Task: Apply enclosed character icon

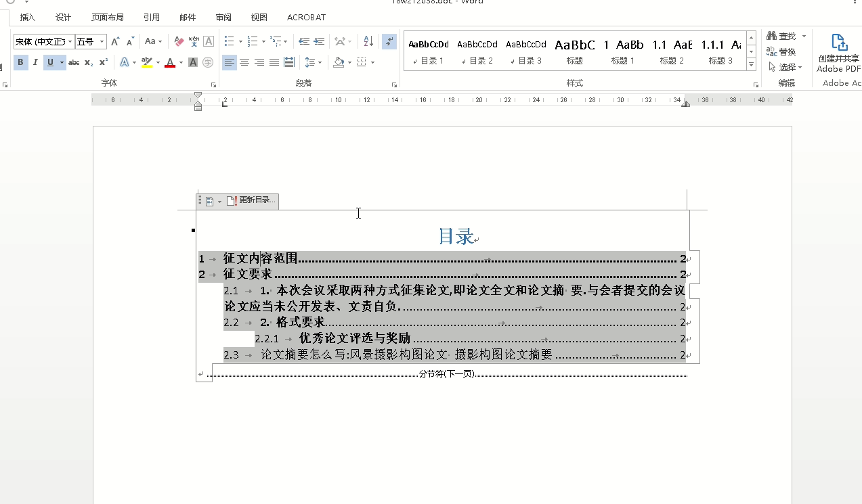Action: click(208, 62)
